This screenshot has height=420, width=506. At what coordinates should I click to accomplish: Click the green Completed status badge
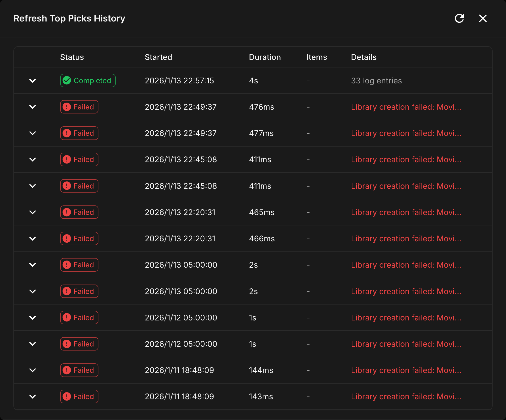[88, 81]
